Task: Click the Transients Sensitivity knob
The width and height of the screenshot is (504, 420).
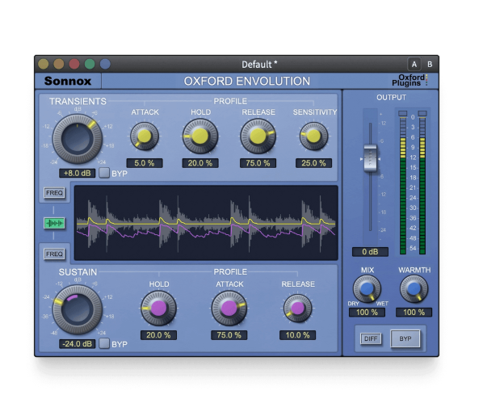Action: point(314,136)
